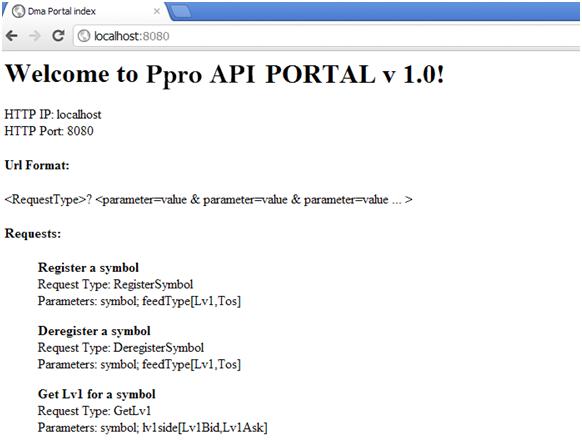Close the Dma Portal index tab
The height and width of the screenshot is (447, 582).
click(x=157, y=12)
